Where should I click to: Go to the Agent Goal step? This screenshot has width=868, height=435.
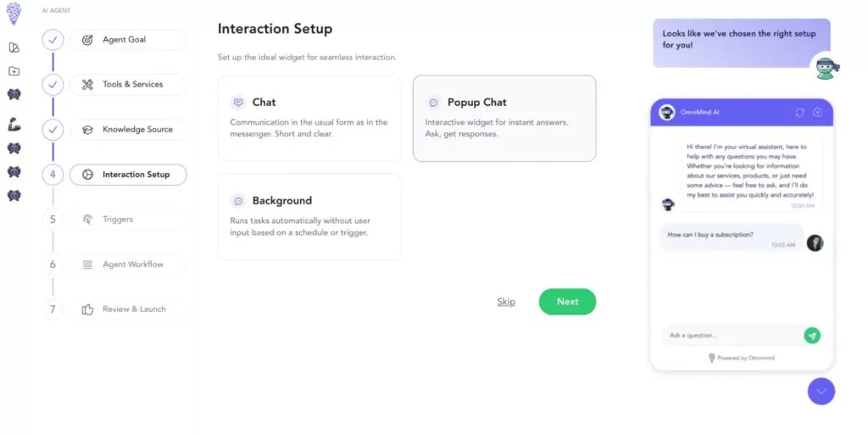[127, 40]
